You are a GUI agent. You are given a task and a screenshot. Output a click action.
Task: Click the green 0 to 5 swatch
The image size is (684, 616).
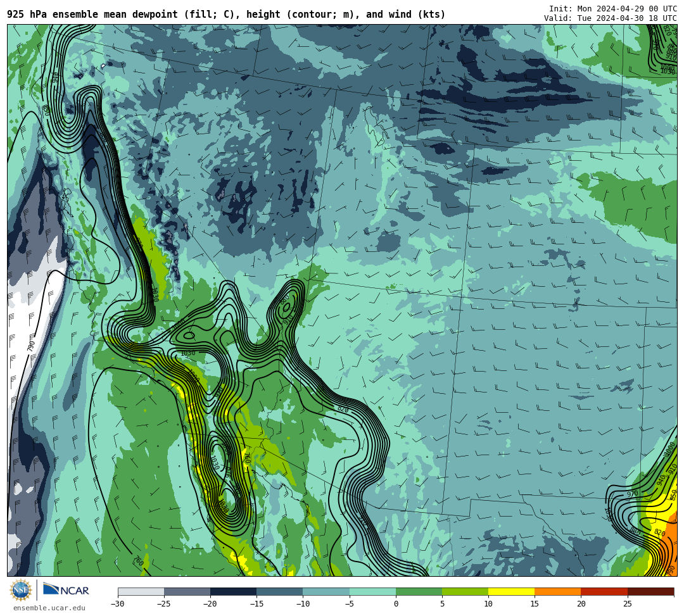(x=419, y=591)
